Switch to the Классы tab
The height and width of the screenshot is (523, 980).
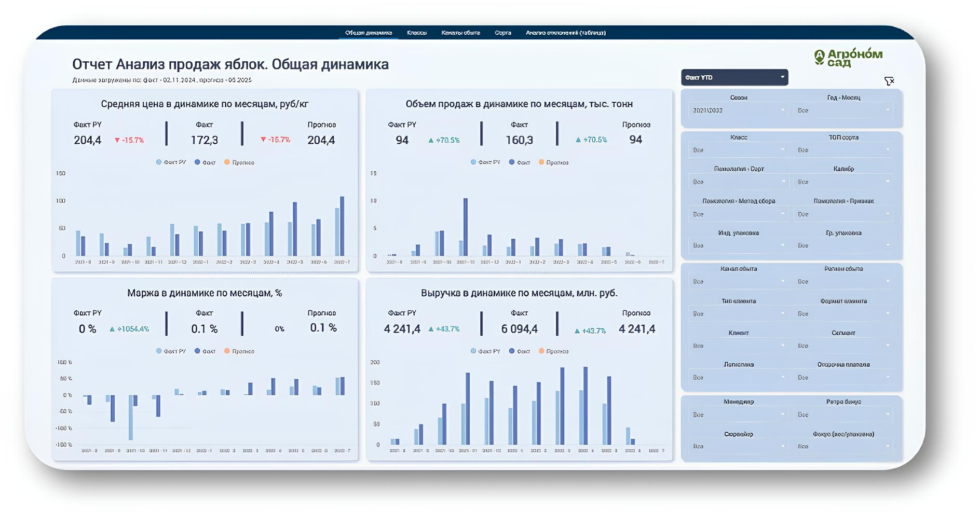(417, 33)
